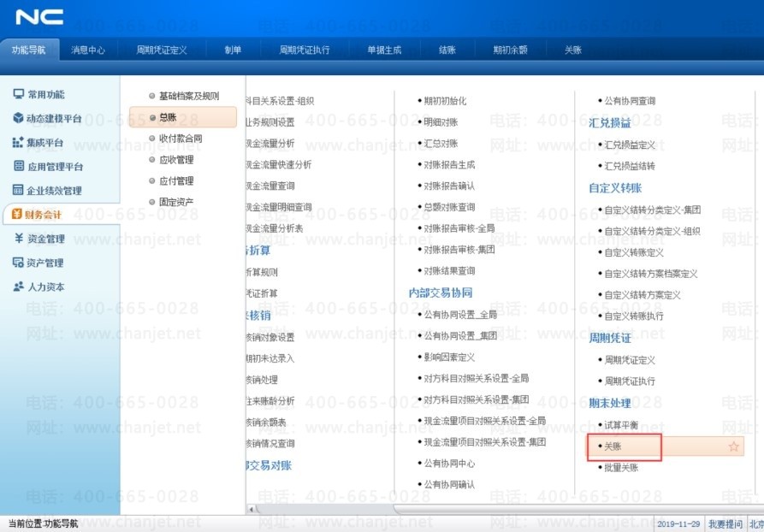
Task: Open the 单据生成 tab
Action: click(384, 50)
